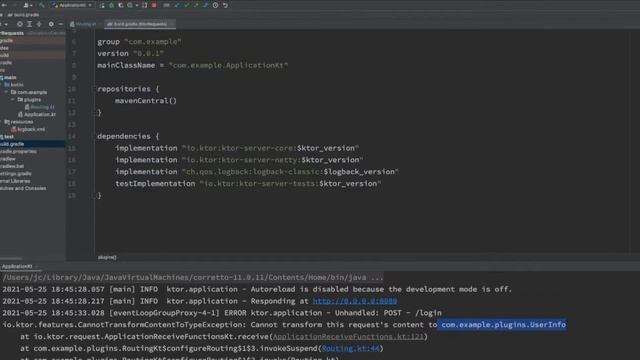Open the http://0.0.0.0:8080 link in console
The image size is (640, 360).
[355, 301]
